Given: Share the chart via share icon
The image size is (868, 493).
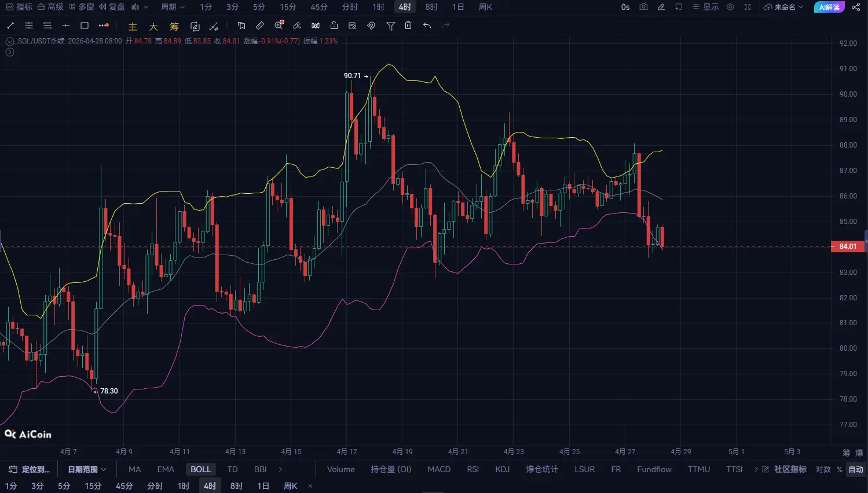Looking at the screenshot, I should pyautogui.click(x=856, y=7).
